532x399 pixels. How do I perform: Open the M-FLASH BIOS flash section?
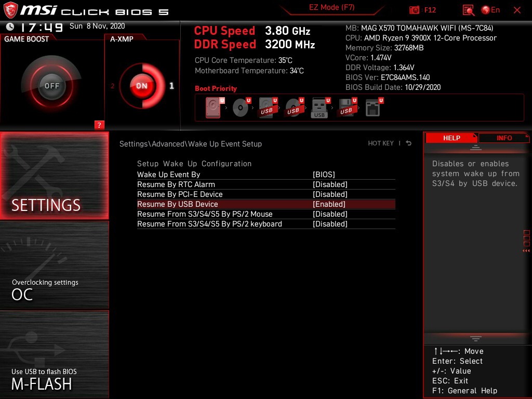coord(54,354)
